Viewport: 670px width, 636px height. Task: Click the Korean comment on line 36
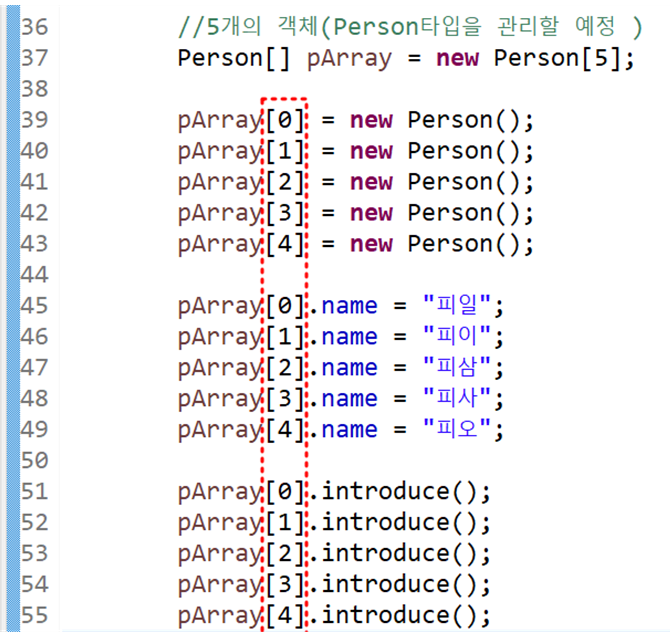pos(410,27)
